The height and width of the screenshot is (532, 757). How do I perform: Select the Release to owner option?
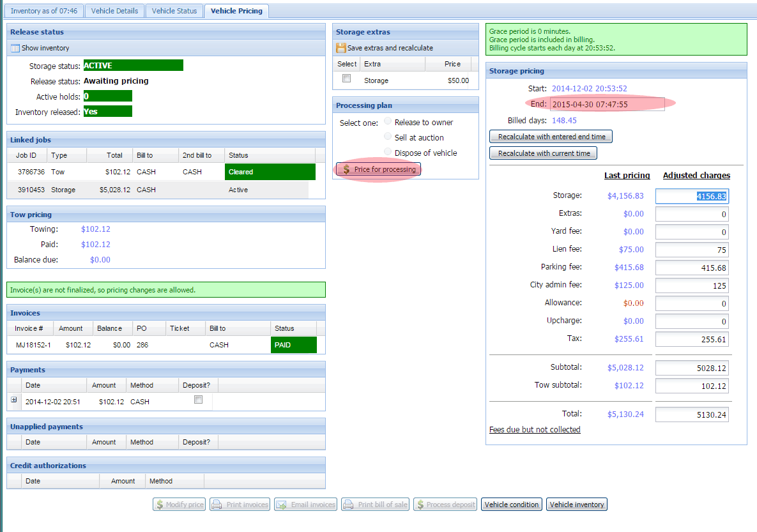[x=388, y=122]
